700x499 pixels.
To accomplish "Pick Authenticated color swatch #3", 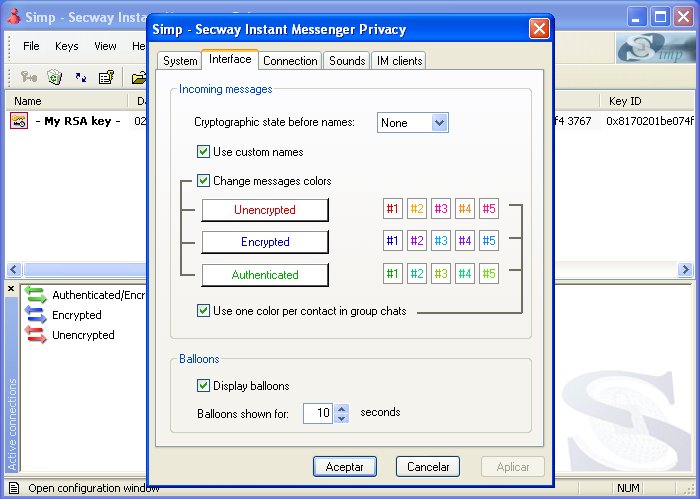I will [x=441, y=273].
